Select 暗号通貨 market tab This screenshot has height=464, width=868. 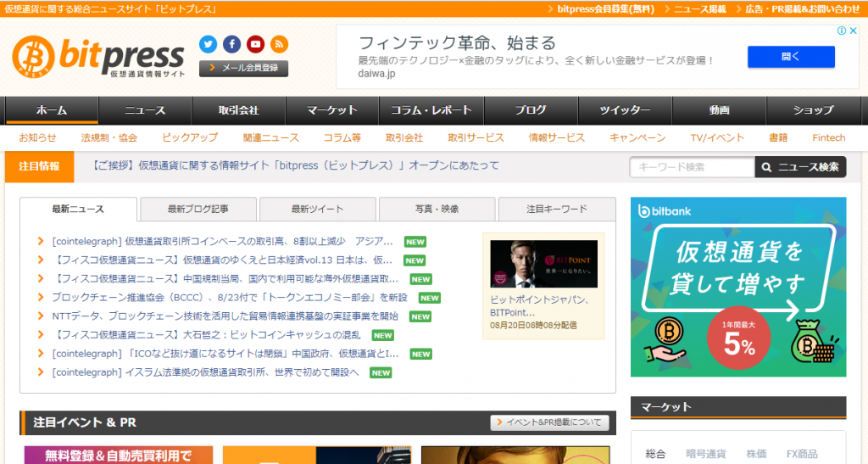(706, 454)
